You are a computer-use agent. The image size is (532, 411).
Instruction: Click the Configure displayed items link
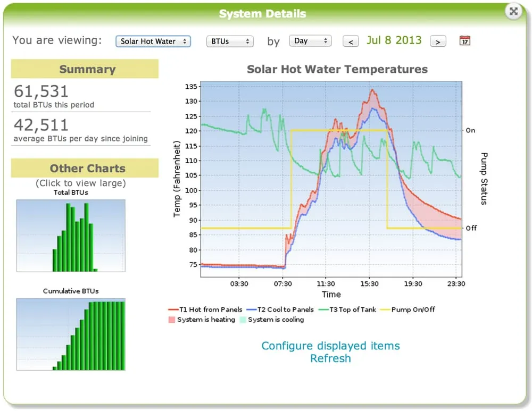(x=330, y=346)
